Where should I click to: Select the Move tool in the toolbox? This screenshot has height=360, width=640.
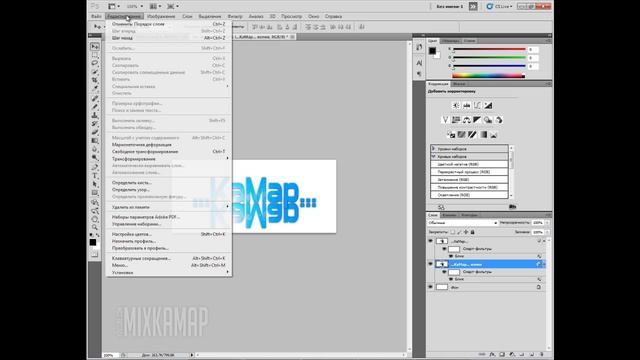coord(95,47)
